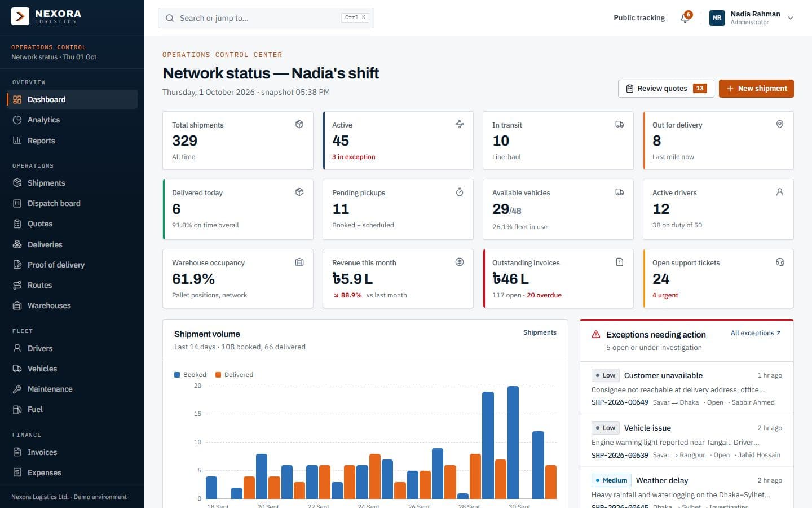Click the Warehouses icon in sidebar

click(x=17, y=305)
